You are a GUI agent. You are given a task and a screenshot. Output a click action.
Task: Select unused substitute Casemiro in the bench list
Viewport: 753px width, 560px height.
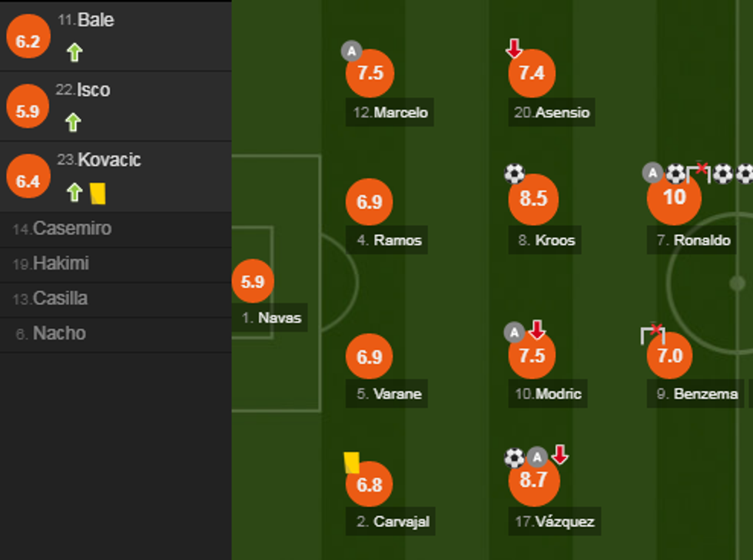(x=62, y=228)
